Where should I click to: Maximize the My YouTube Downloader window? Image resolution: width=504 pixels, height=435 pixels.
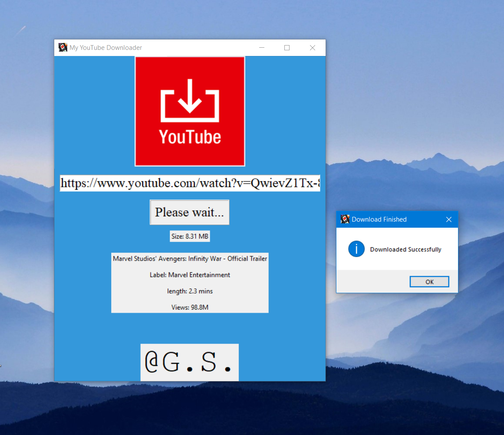point(287,48)
